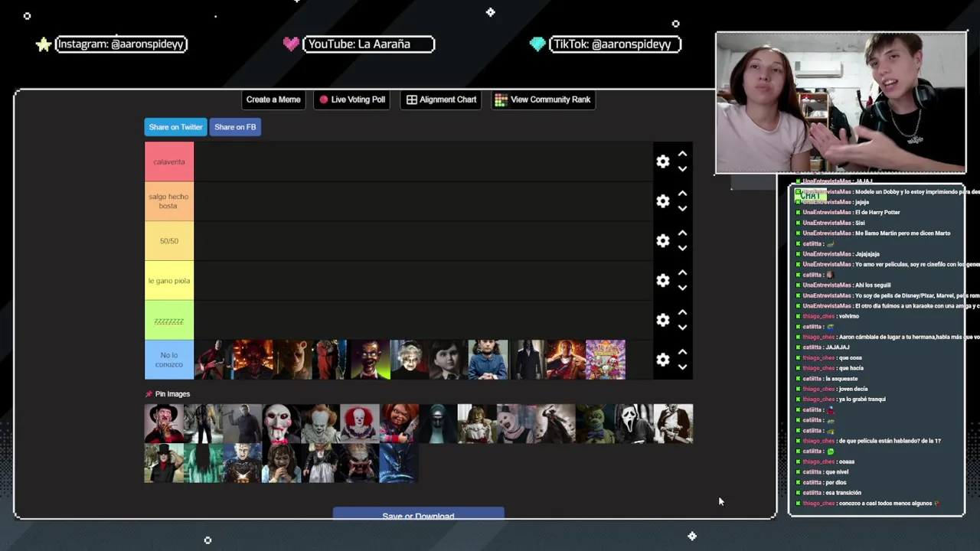Open settings gear for zzzzzzzz tier
This screenshot has width=980, height=551.
663,320
